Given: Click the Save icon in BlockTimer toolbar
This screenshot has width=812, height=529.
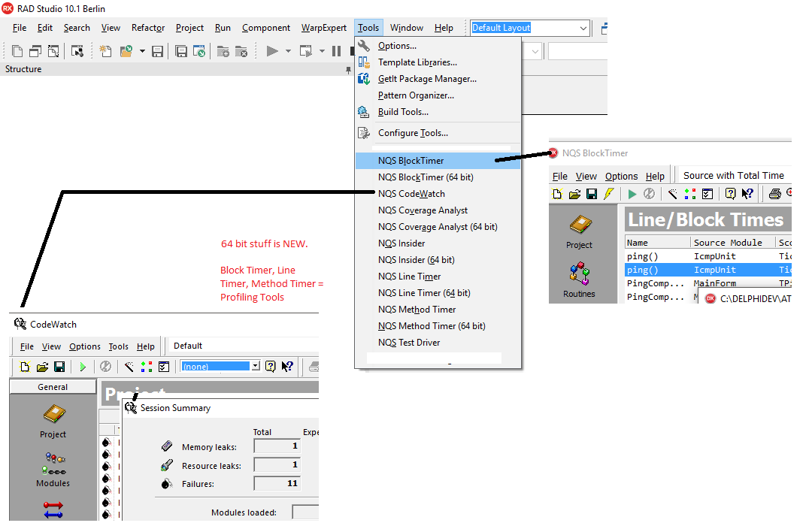Looking at the screenshot, I should (x=592, y=194).
